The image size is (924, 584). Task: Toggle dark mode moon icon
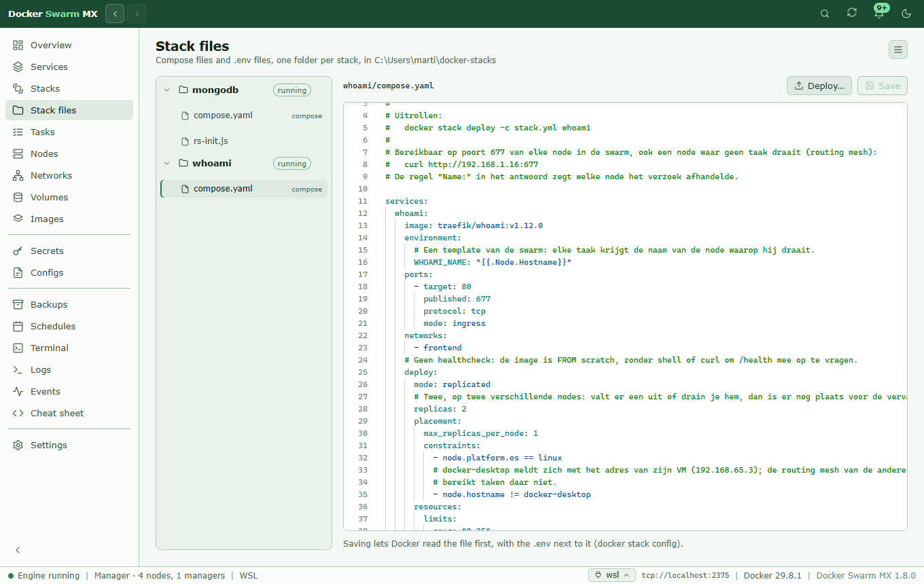(x=906, y=14)
